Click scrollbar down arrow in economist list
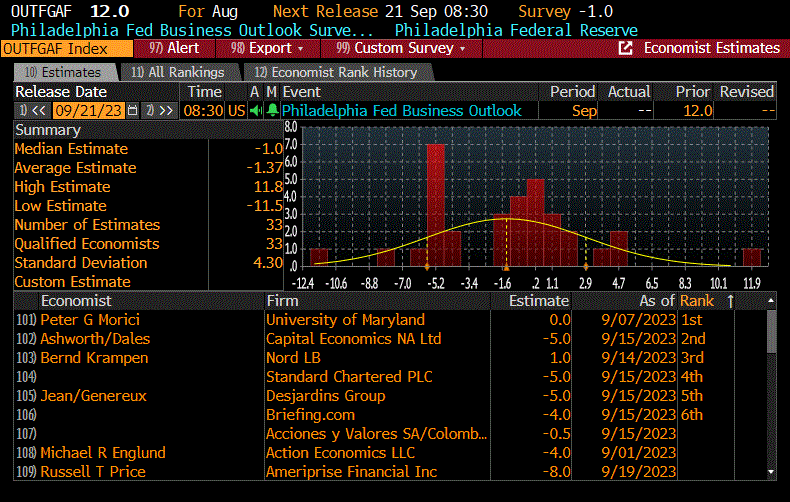The image size is (790, 502). click(x=770, y=472)
